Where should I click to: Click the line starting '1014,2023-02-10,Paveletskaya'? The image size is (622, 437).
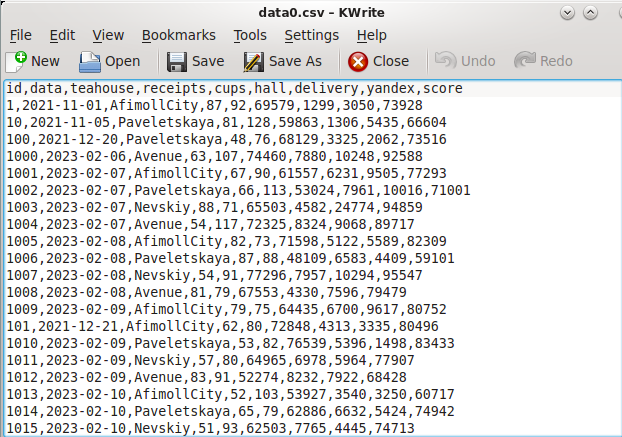(230, 411)
